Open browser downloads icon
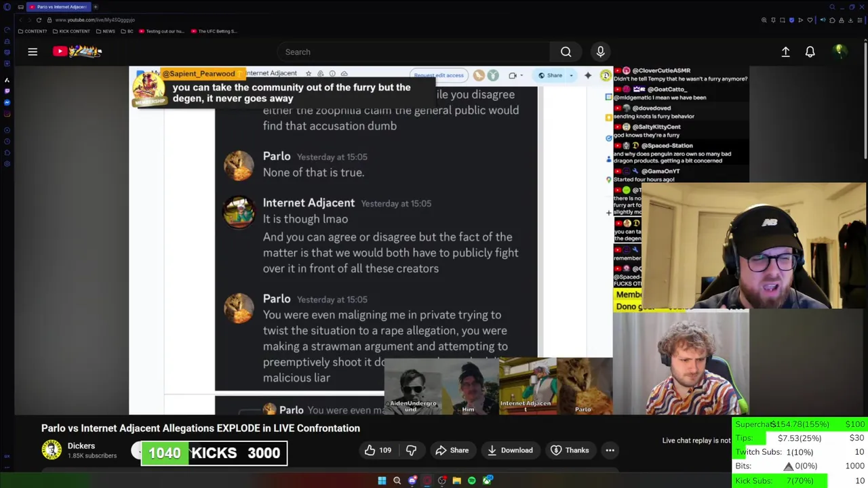The height and width of the screenshot is (488, 868). [850, 20]
